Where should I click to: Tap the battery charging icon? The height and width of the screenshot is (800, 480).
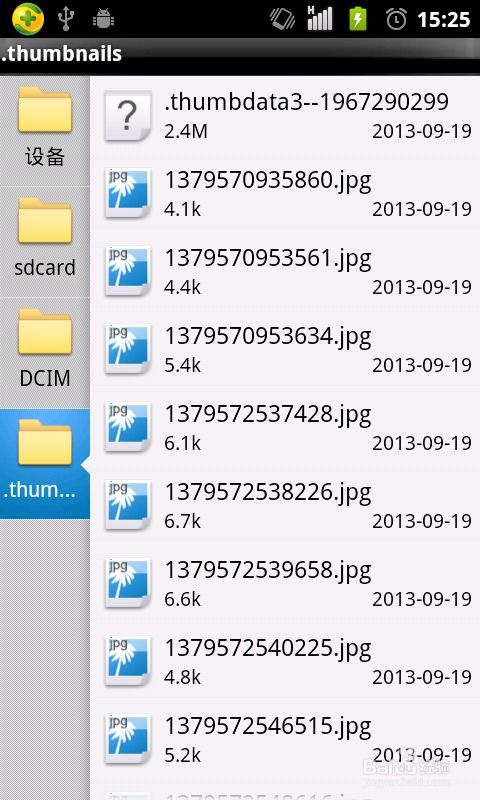point(358,19)
